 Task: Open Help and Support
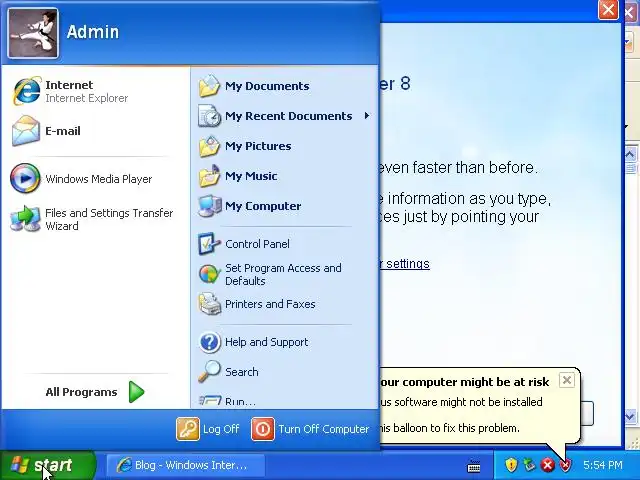(253, 342)
